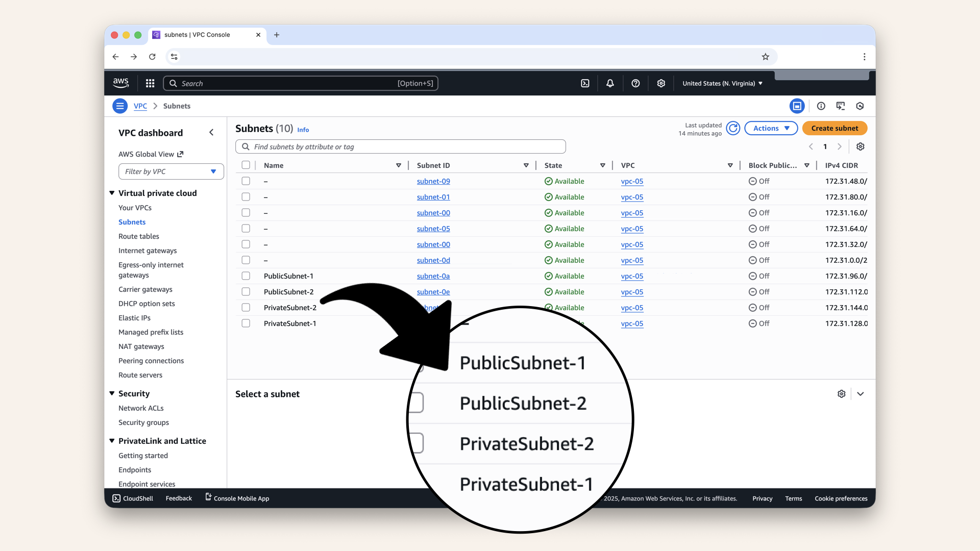980x551 pixels.
Task: Check the checkbox for subnet-09 row
Action: point(246,181)
